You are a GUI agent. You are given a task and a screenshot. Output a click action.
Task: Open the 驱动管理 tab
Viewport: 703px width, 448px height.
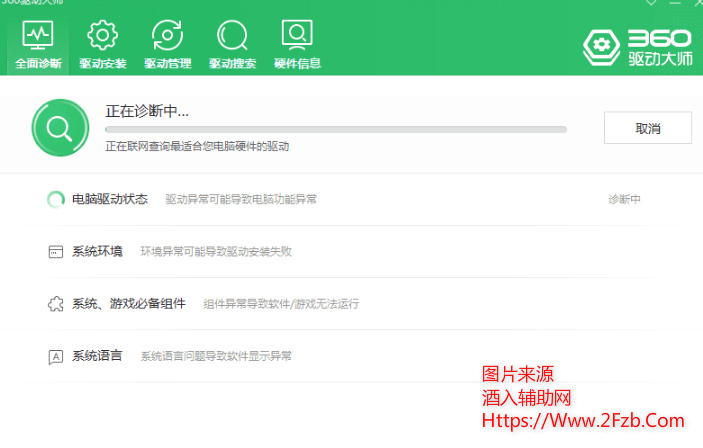point(168,45)
